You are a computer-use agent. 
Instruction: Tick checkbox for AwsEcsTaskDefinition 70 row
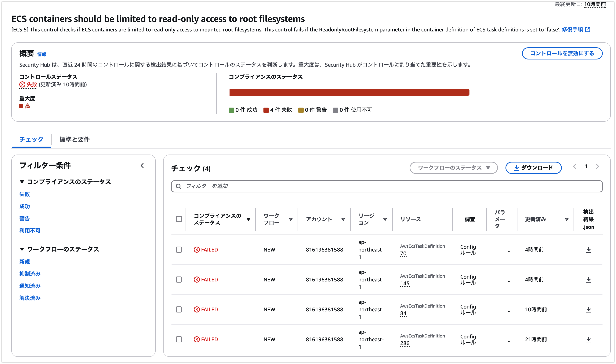click(x=179, y=250)
